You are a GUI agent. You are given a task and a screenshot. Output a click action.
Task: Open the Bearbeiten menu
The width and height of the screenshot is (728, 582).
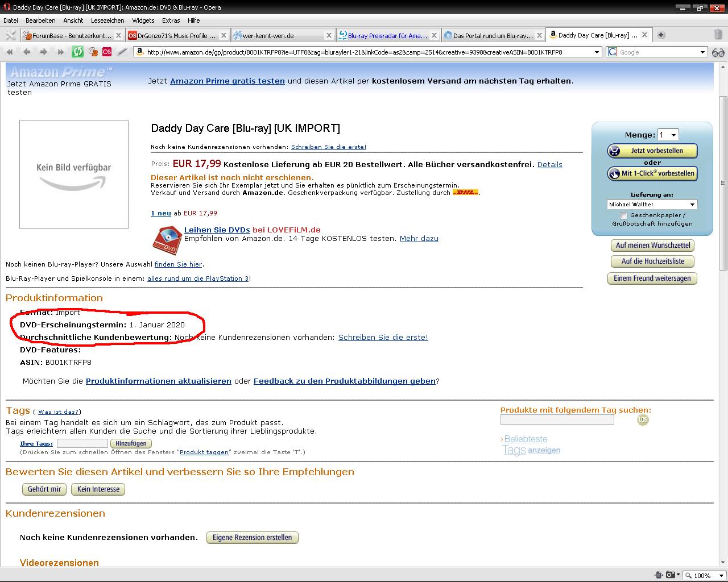[40, 20]
